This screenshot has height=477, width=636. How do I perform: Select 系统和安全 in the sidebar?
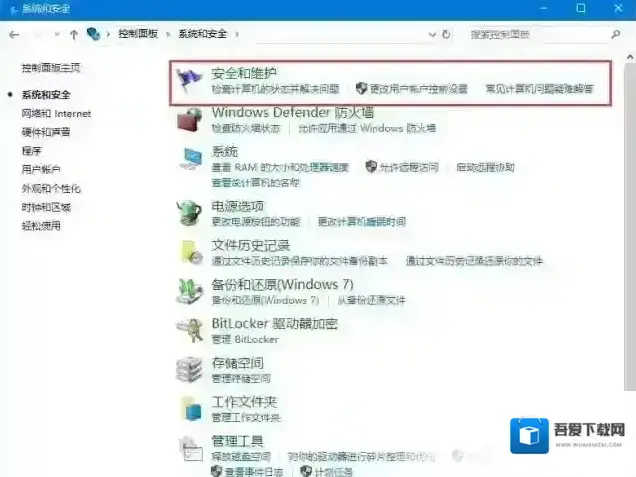pyautogui.click(x=46, y=95)
